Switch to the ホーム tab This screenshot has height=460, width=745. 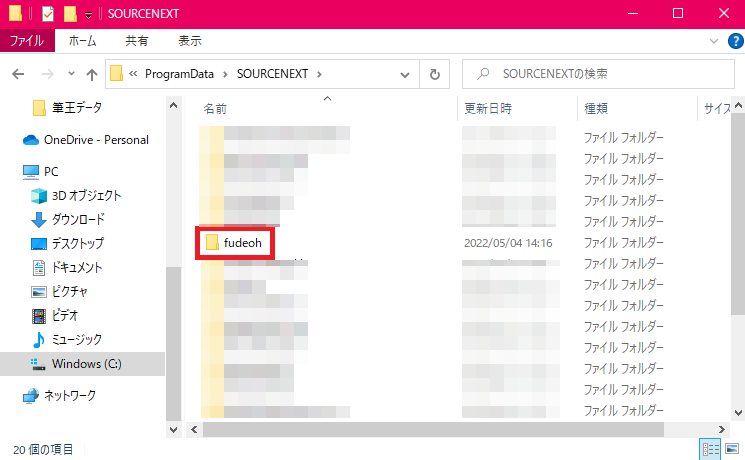pos(83,41)
